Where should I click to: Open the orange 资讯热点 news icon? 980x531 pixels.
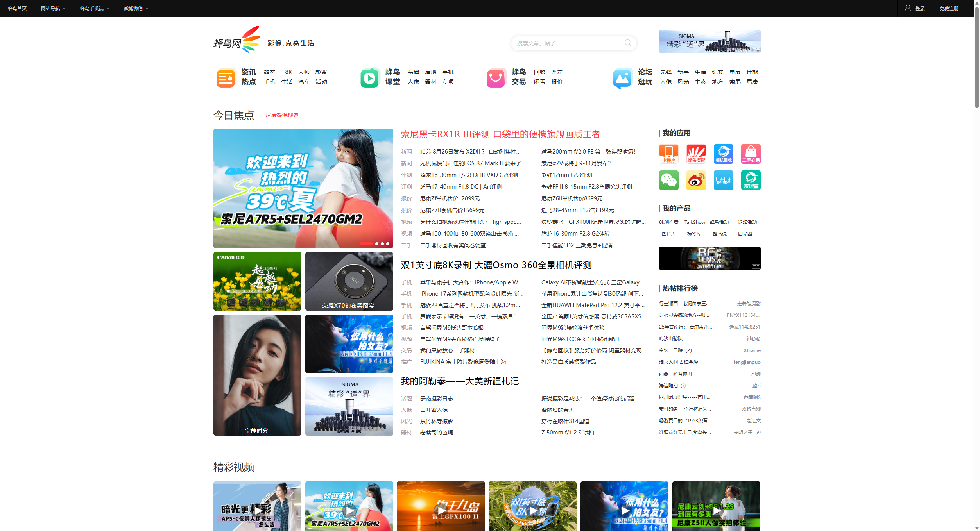point(226,77)
